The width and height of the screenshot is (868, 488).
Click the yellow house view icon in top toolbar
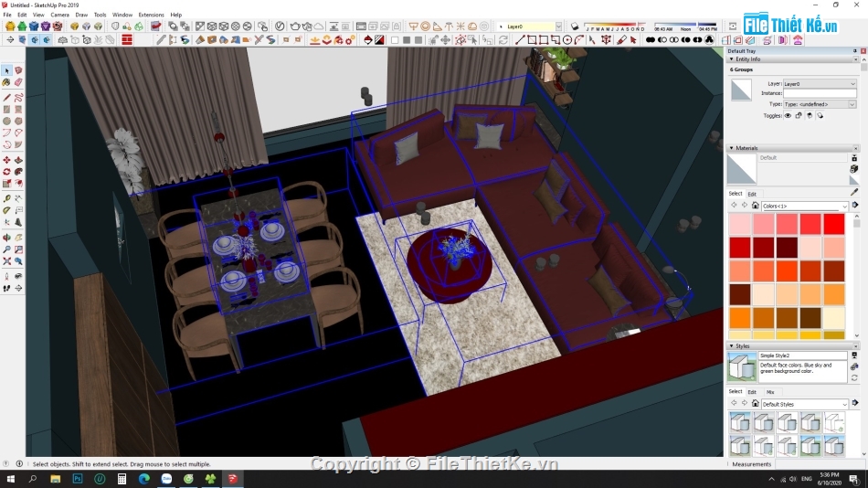10,26
